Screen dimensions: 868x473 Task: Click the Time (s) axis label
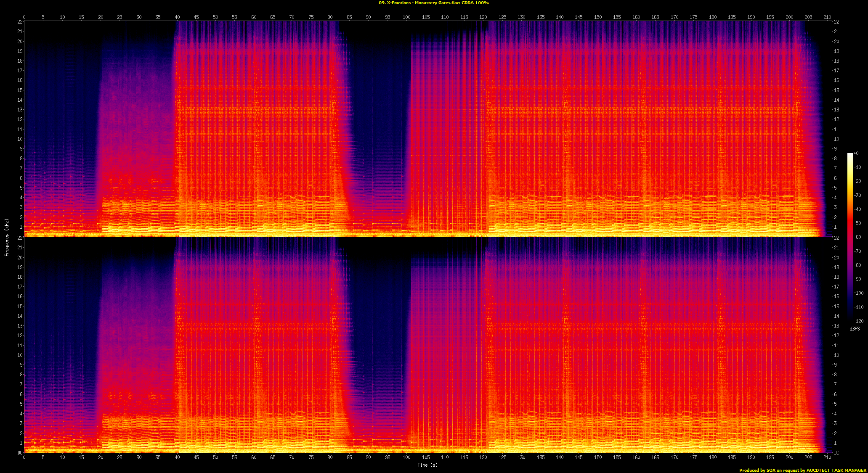click(427, 465)
